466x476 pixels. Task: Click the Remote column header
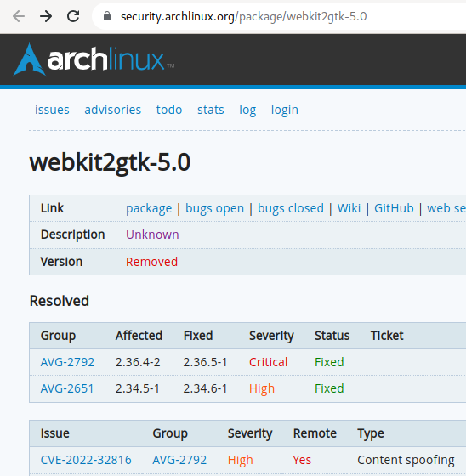tap(315, 433)
